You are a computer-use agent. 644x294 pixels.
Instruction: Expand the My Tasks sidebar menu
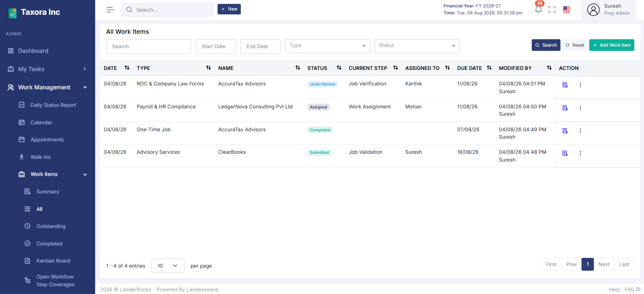click(x=47, y=69)
